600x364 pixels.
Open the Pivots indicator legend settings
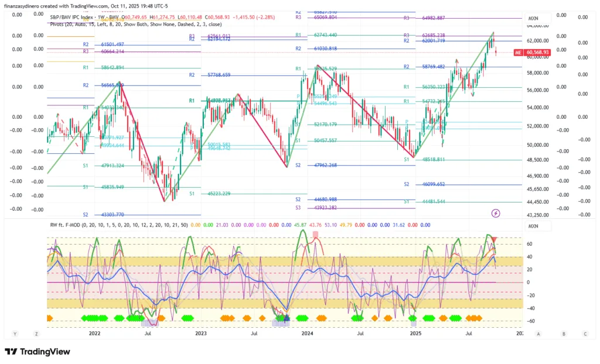coord(135,25)
